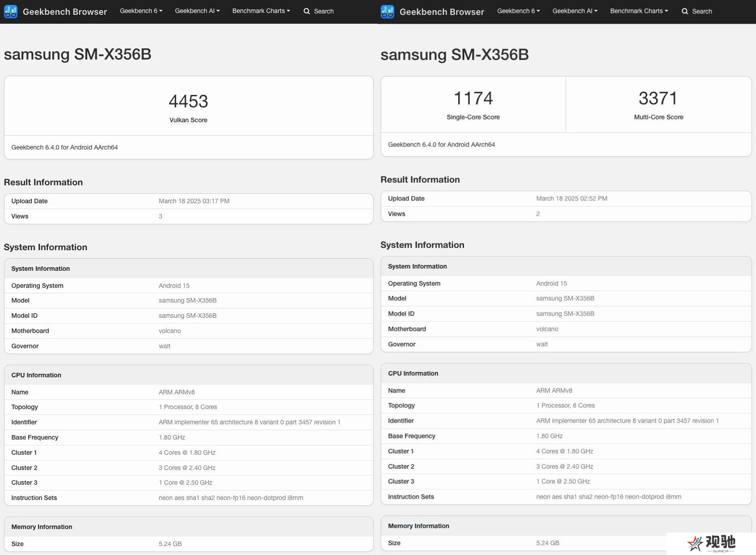Screen dimensions: 756x555
Task: Click upload date March 18 2025 03:17 PM
Action: (x=194, y=201)
